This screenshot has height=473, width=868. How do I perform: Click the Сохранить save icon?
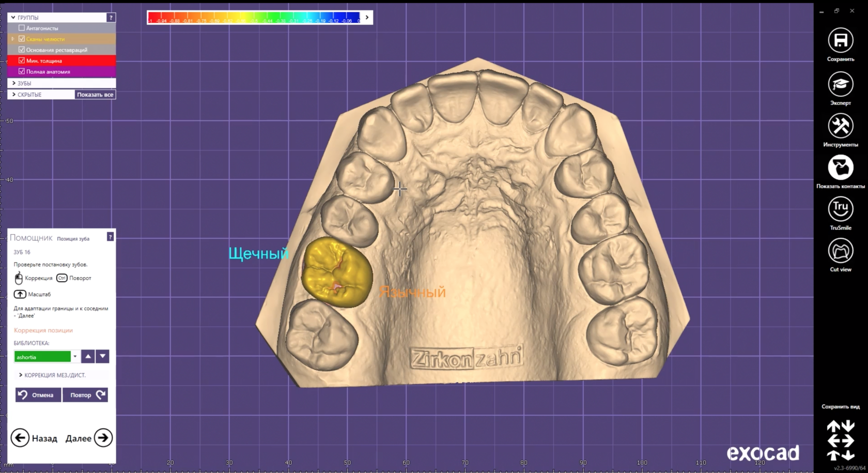[x=840, y=41]
